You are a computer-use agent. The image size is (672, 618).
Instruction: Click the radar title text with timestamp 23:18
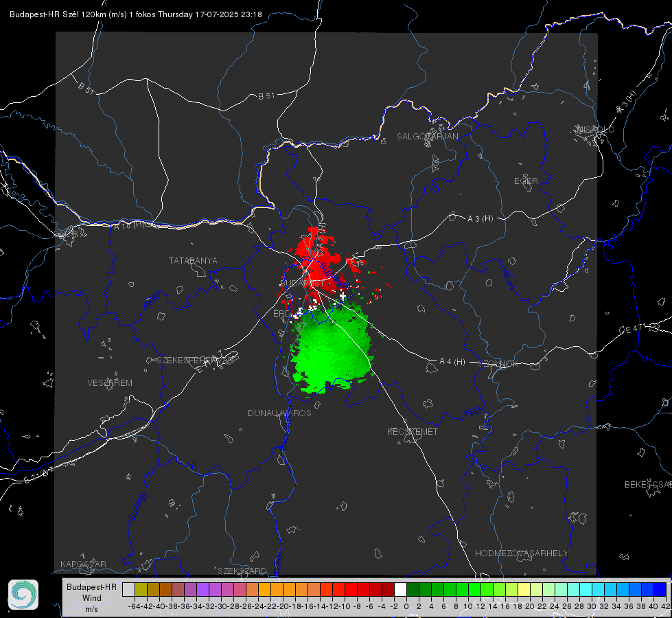[135, 14]
